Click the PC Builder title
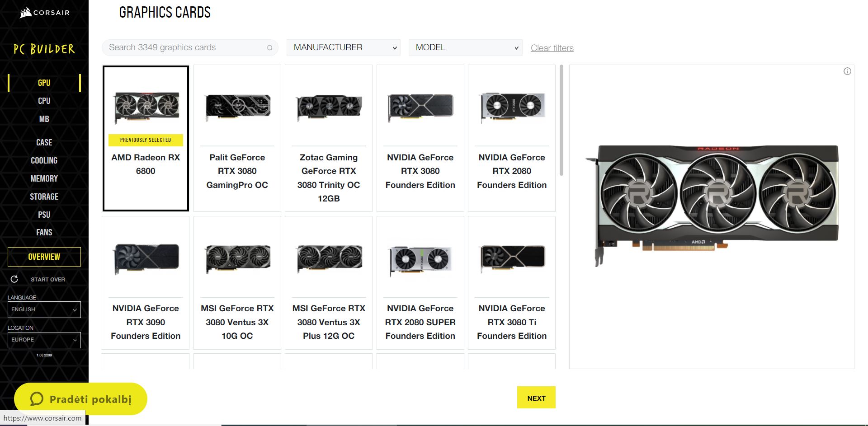Image resolution: width=868 pixels, height=426 pixels. pyautogui.click(x=44, y=49)
